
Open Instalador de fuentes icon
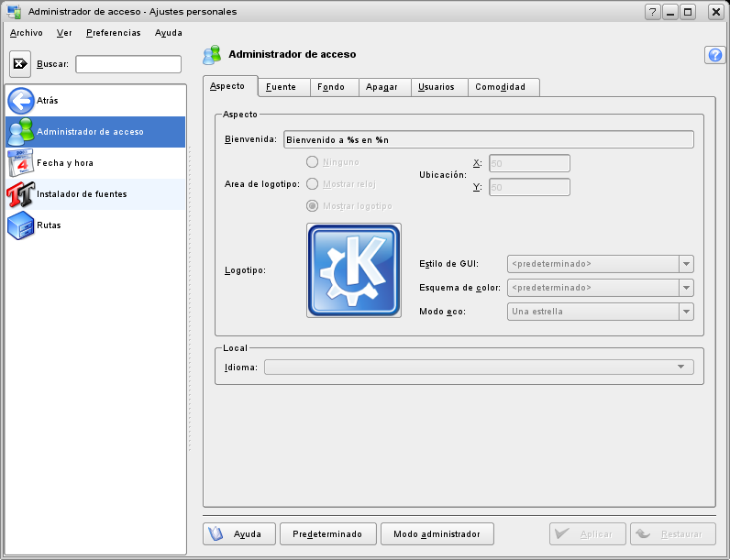(x=20, y=194)
